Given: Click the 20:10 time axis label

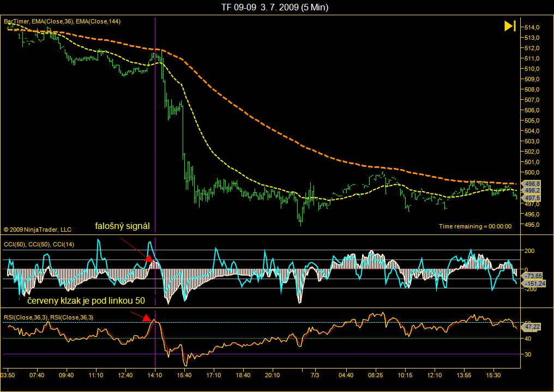Looking at the screenshot, I should click(x=273, y=375).
